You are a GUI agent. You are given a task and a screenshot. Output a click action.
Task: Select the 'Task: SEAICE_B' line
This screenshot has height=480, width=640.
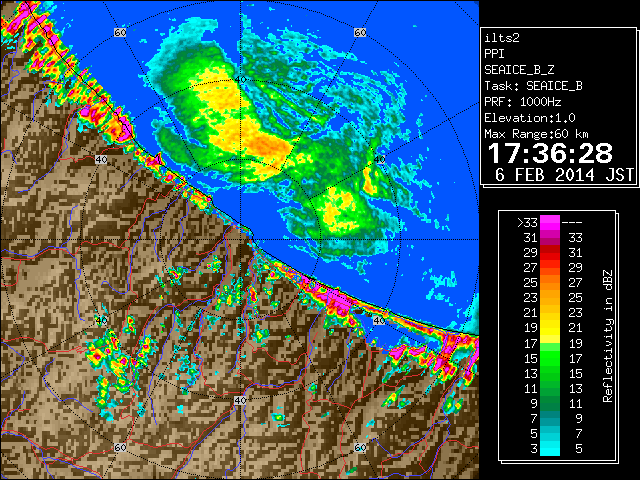tap(533, 86)
